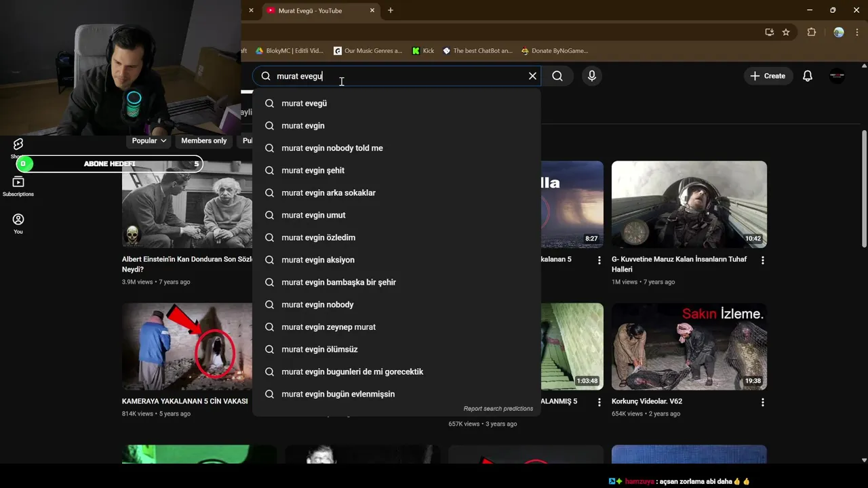Choose suggestion murat evegü

pos(397,103)
